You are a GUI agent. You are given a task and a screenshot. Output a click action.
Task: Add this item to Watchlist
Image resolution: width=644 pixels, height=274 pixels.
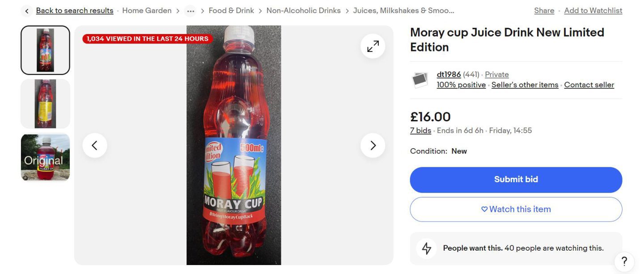(593, 10)
